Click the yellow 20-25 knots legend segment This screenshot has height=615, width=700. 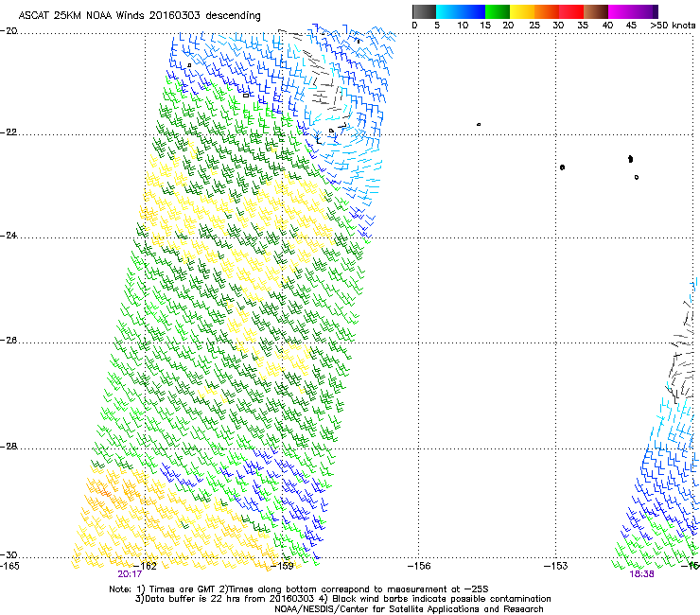(x=522, y=11)
